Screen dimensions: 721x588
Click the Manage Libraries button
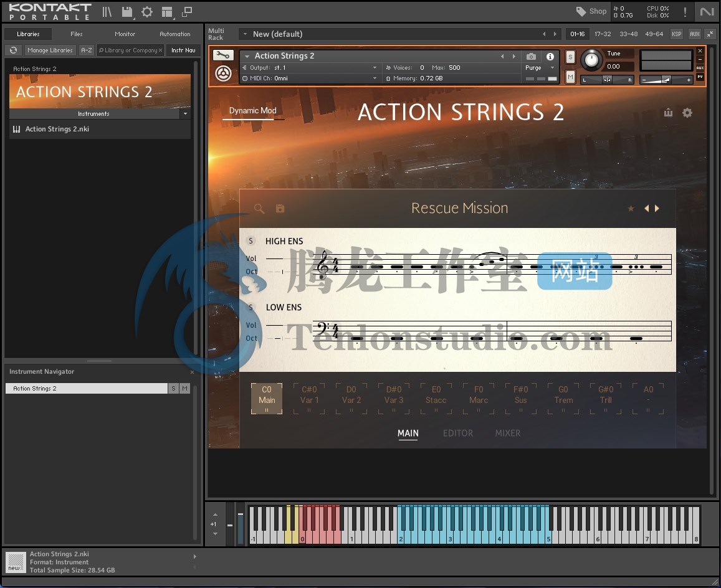50,50
